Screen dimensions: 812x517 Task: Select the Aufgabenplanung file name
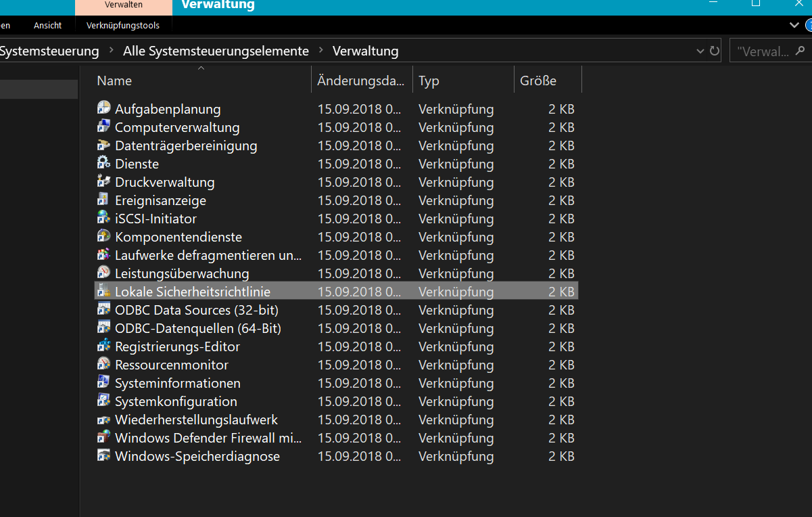tap(168, 109)
